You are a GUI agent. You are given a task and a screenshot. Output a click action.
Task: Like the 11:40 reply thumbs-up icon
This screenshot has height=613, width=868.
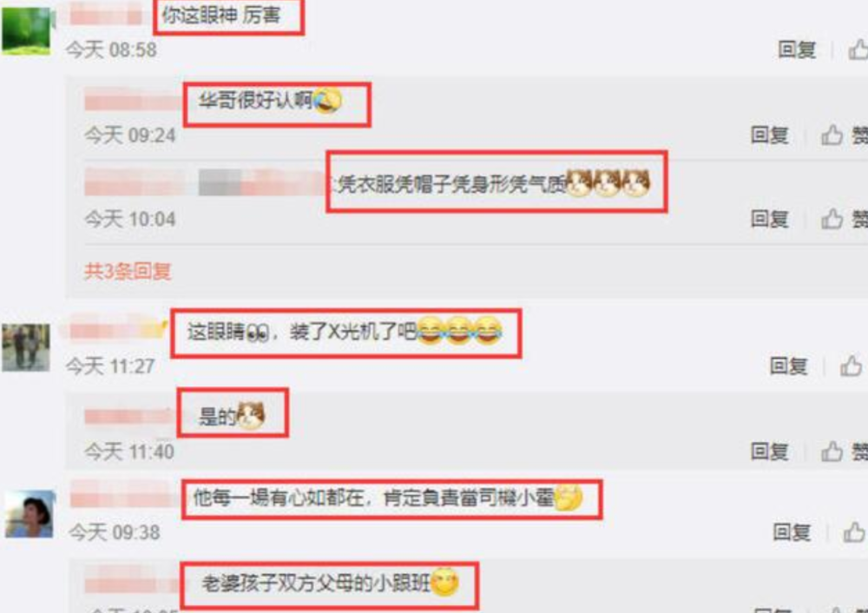[x=832, y=452]
